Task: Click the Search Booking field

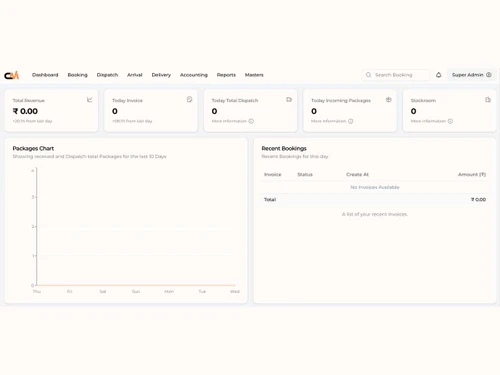Action: click(396, 75)
